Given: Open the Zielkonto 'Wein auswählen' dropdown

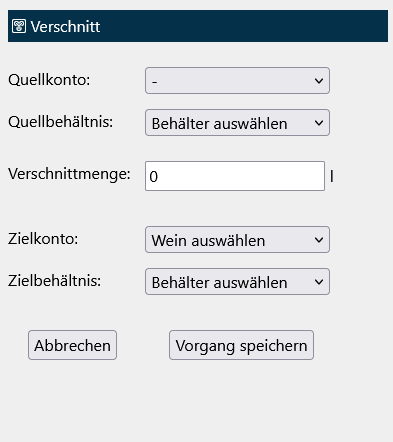Looking at the screenshot, I should (237, 240).
